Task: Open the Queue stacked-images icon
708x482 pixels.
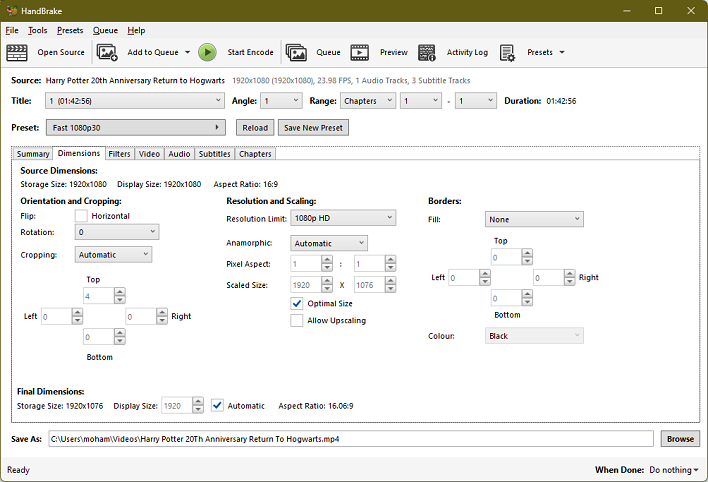Action: click(x=296, y=53)
